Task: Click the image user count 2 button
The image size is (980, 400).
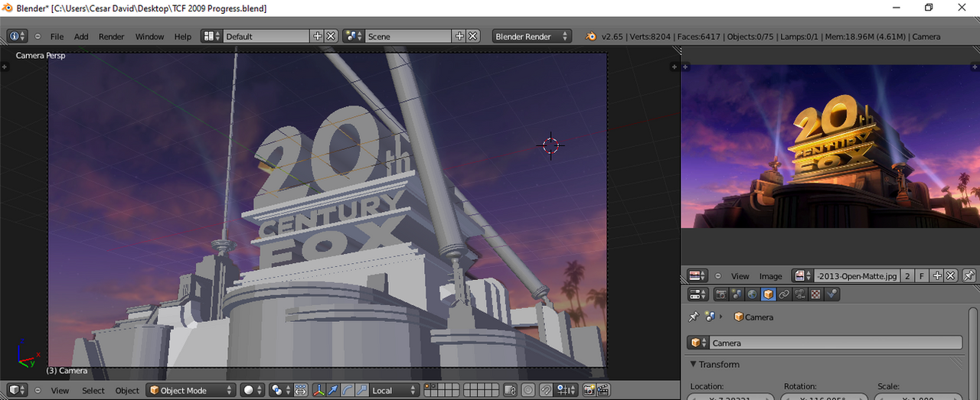Action: click(x=907, y=276)
